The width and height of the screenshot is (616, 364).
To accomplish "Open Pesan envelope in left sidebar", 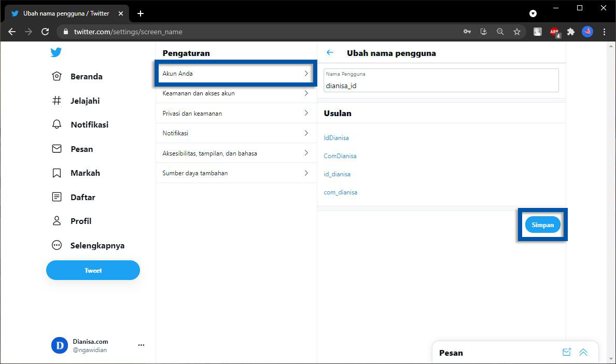I will [x=73, y=149].
